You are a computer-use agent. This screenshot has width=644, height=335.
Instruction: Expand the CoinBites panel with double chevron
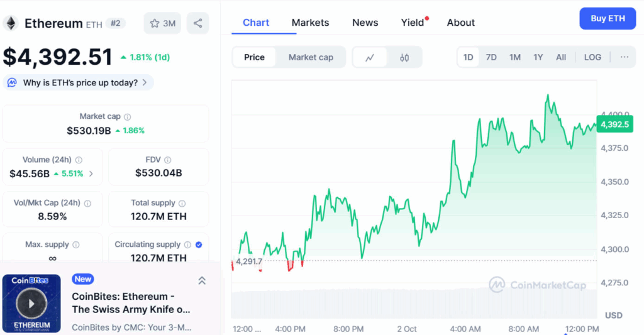202,281
